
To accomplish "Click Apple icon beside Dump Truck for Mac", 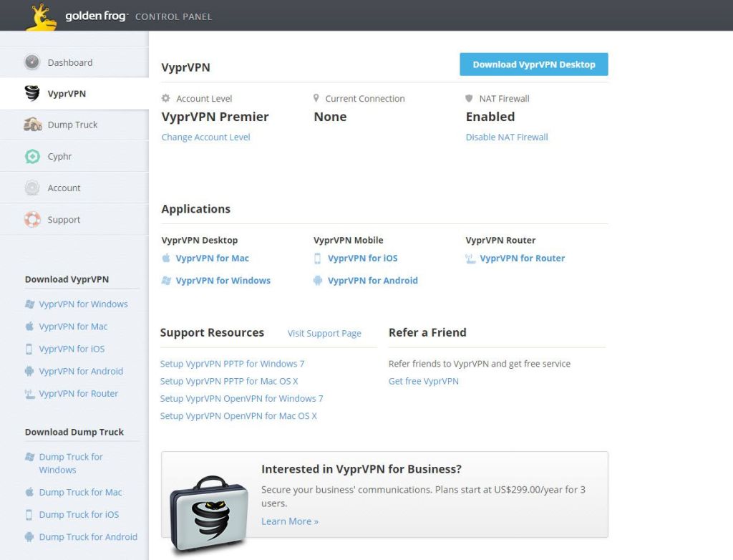I will click(x=29, y=492).
